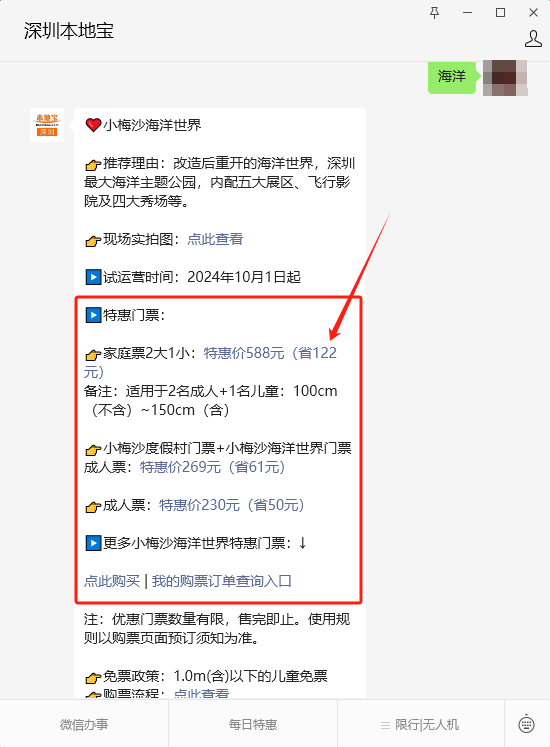Open 每日特惠 menu
Viewport: 550px width, 747px height.
253,725
